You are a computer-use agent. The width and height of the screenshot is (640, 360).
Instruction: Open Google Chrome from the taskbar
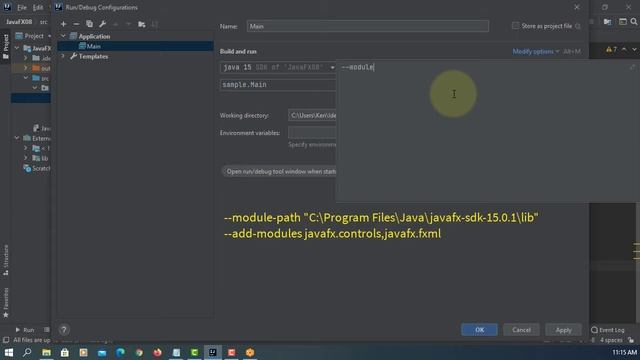pos(139,352)
